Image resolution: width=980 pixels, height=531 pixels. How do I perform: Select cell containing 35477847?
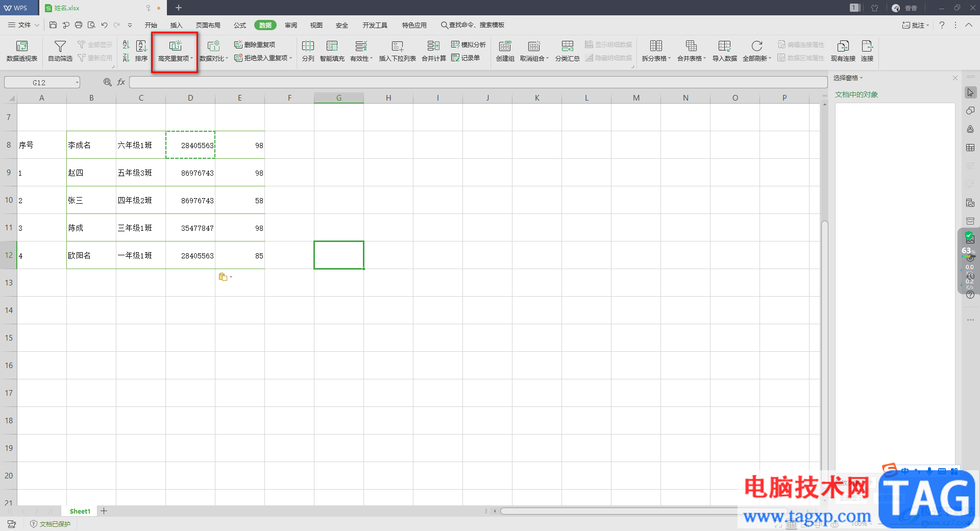[190, 228]
